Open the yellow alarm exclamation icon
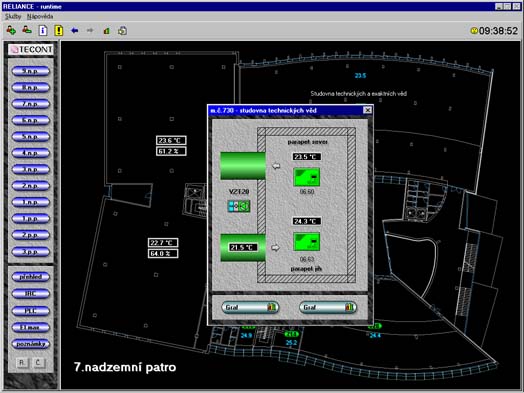The height and width of the screenshot is (393, 524). tap(59, 30)
